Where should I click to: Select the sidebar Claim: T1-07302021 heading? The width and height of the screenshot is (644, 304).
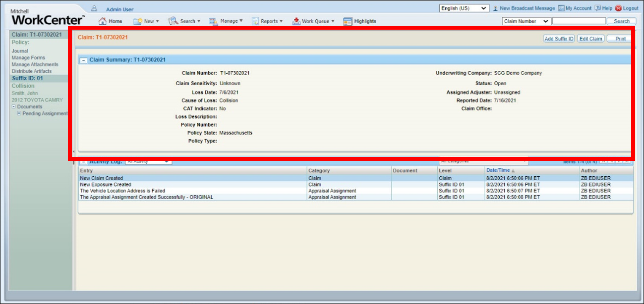tap(37, 35)
